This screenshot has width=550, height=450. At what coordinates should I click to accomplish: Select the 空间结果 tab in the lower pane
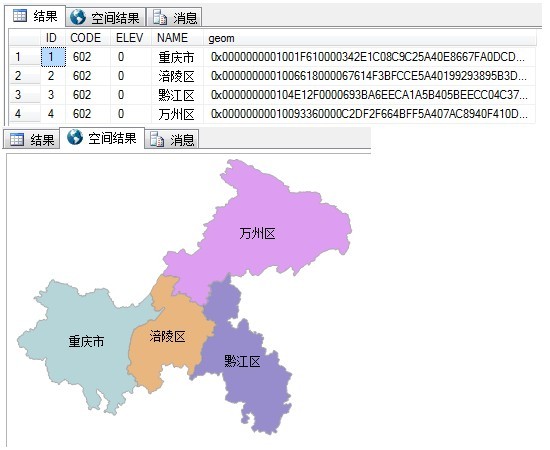pos(102,138)
